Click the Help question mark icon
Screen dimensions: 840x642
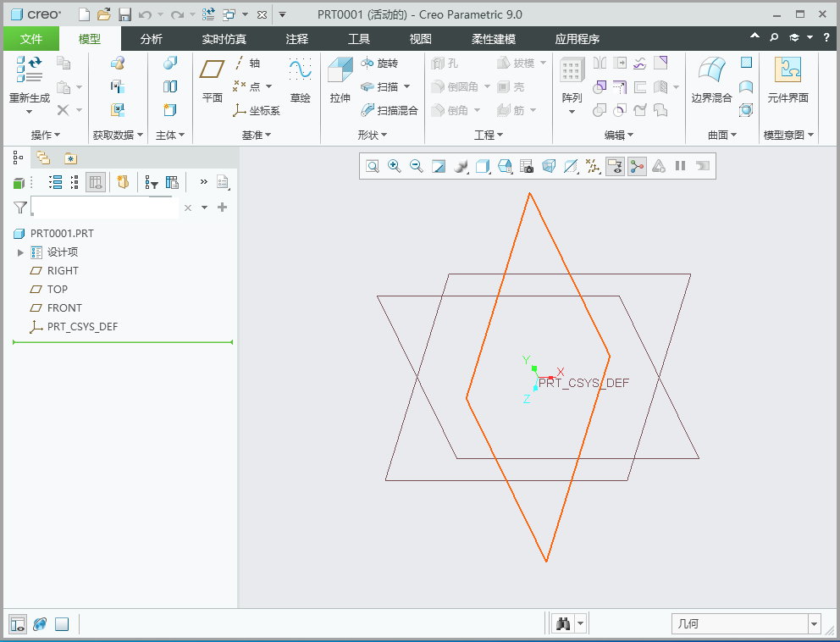point(826,37)
